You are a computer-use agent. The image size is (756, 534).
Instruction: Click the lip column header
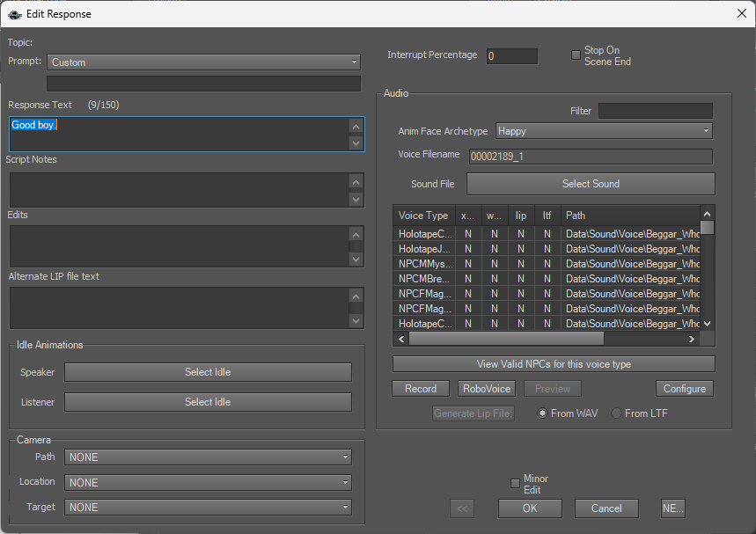tap(521, 216)
